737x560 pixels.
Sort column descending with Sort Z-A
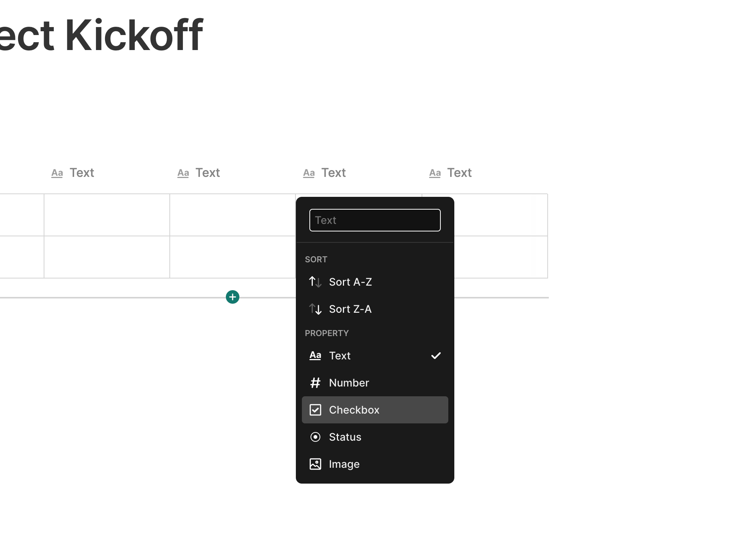(x=350, y=309)
